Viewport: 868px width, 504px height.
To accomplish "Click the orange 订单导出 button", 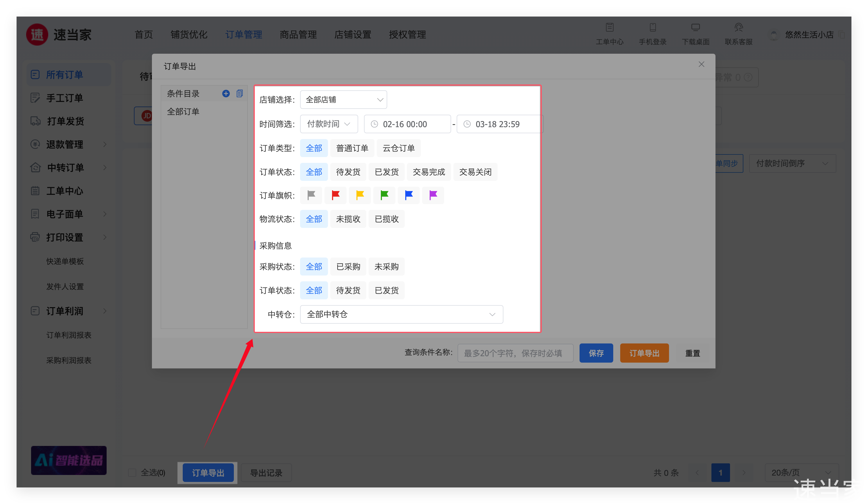I will 644,353.
